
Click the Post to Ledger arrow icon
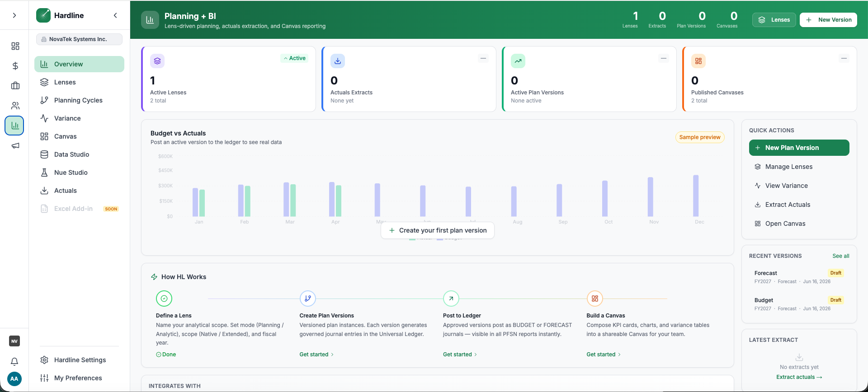451,299
